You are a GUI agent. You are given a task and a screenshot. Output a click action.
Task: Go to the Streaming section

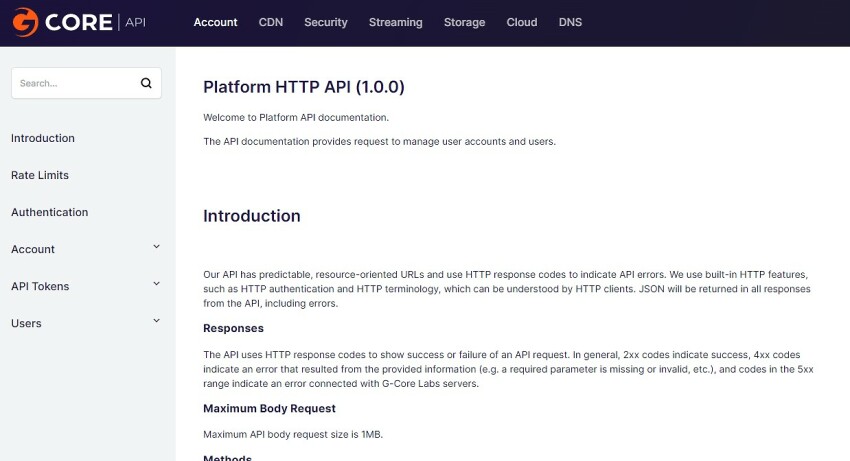point(395,22)
